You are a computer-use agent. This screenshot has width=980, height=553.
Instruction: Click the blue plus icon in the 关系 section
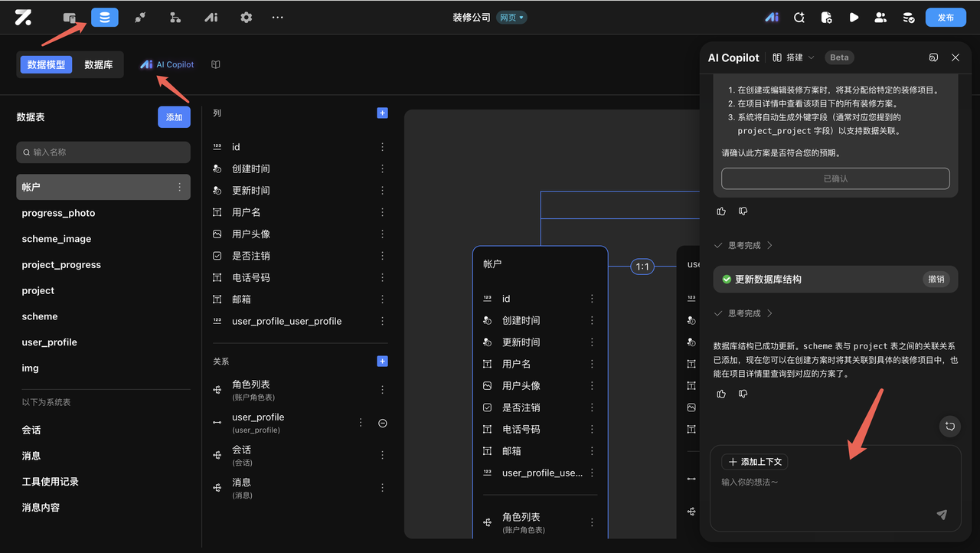[383, 362]
